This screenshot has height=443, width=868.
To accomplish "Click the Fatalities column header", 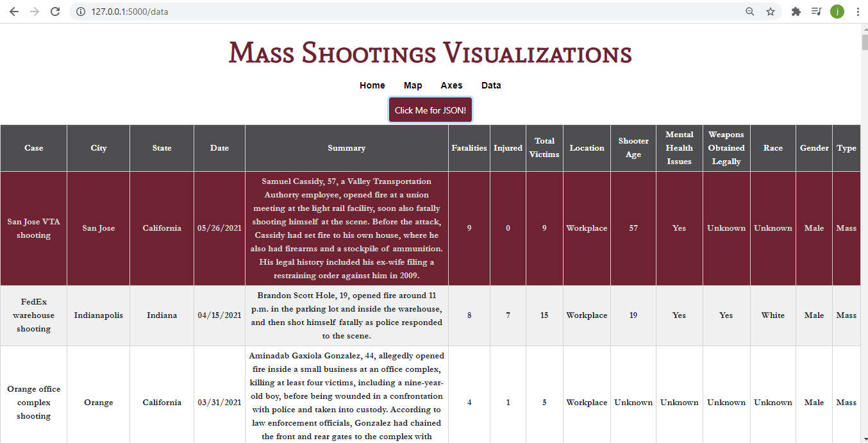I will pyautogui.click(x=469, y=147).
